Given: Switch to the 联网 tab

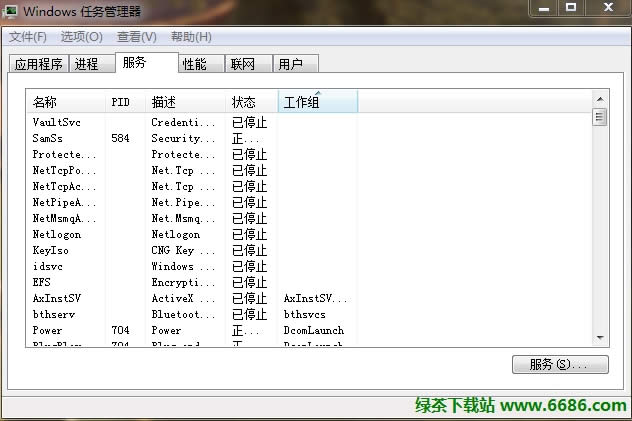Looking at the screenshot, I should coord(243,64).
